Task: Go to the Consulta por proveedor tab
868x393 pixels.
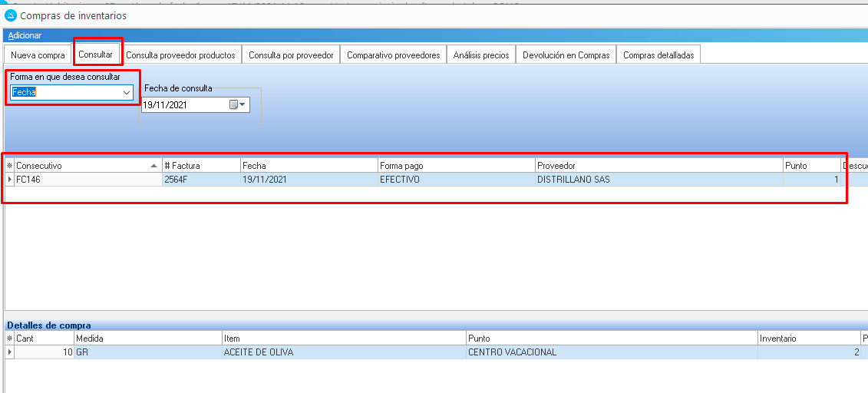Action: [291, 55]
